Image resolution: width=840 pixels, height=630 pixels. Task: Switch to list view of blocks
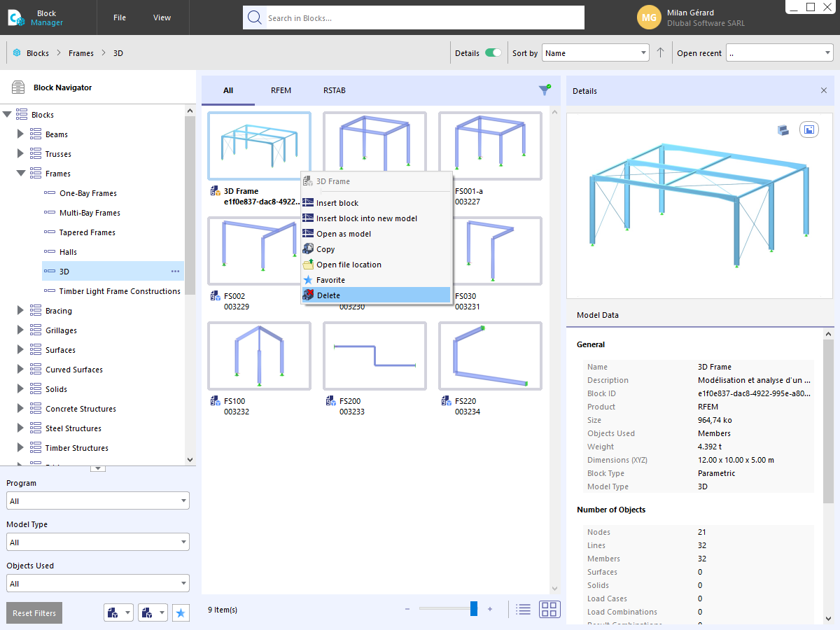(523, 609)
